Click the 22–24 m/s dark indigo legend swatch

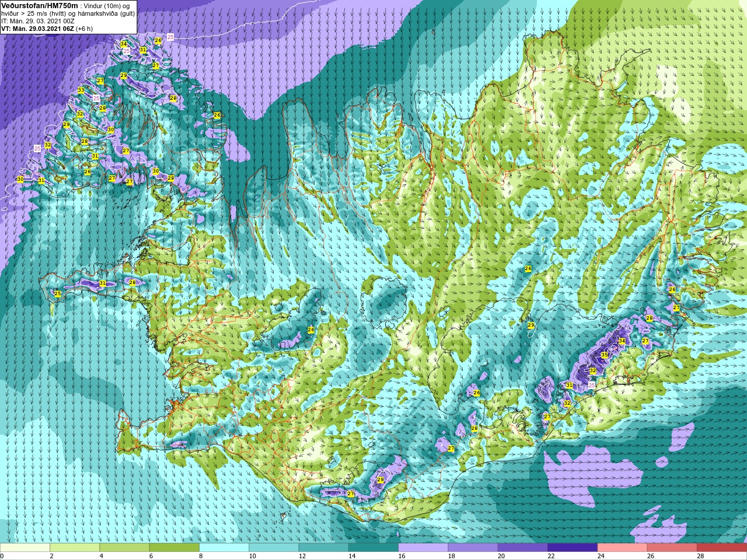[x=573, y=548]
